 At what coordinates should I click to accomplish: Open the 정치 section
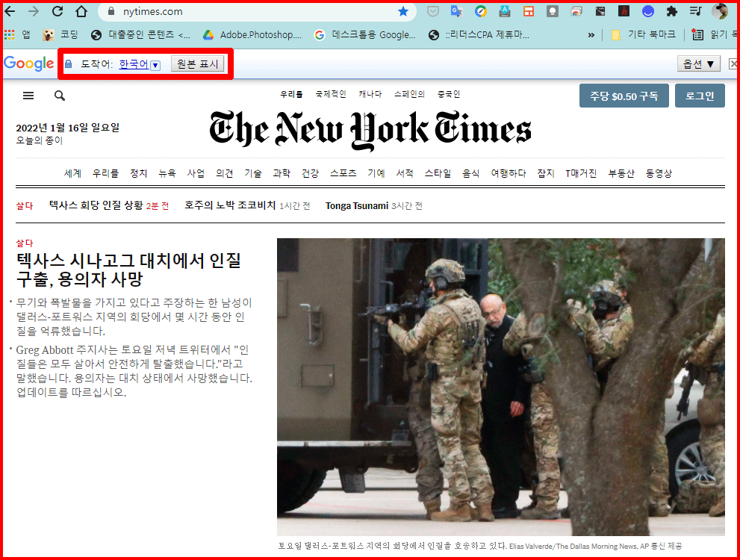(139, 174)
